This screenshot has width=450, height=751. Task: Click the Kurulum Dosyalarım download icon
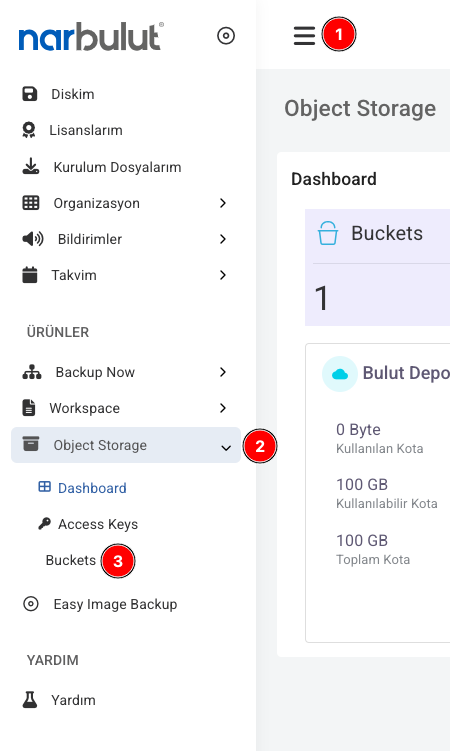[31, 167]
